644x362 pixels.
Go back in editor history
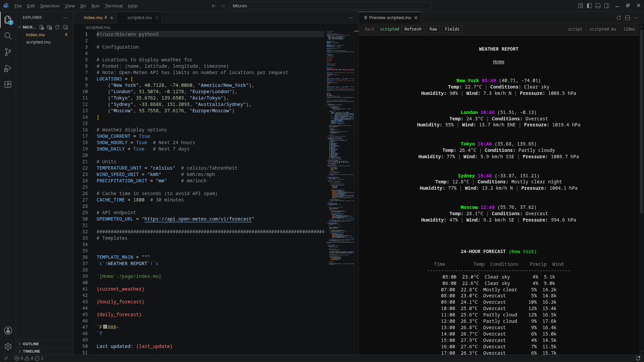214,6
